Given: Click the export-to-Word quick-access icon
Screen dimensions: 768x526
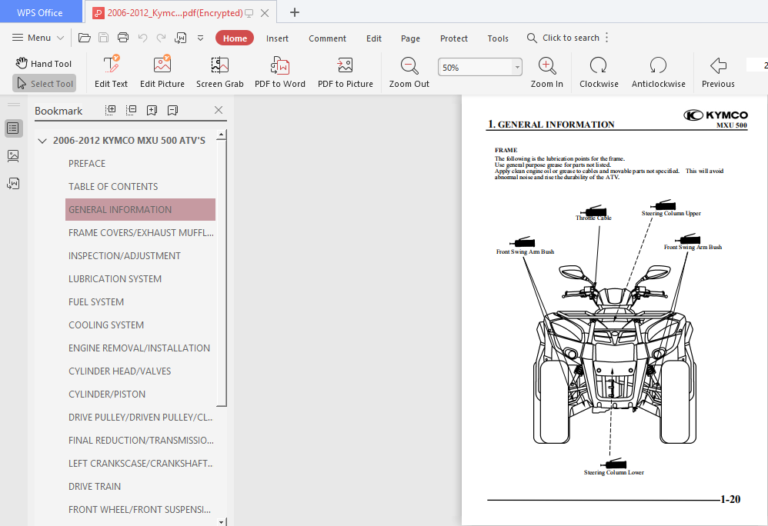Looking at the screenshot, I should coord(181,38).
